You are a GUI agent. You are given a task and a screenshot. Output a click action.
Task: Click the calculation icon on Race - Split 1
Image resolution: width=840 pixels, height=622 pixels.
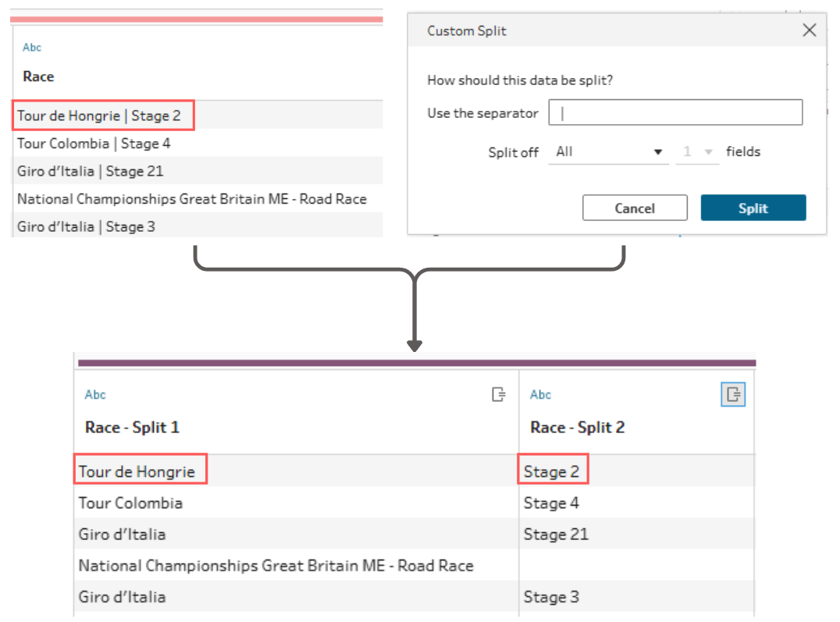(498, 394)
